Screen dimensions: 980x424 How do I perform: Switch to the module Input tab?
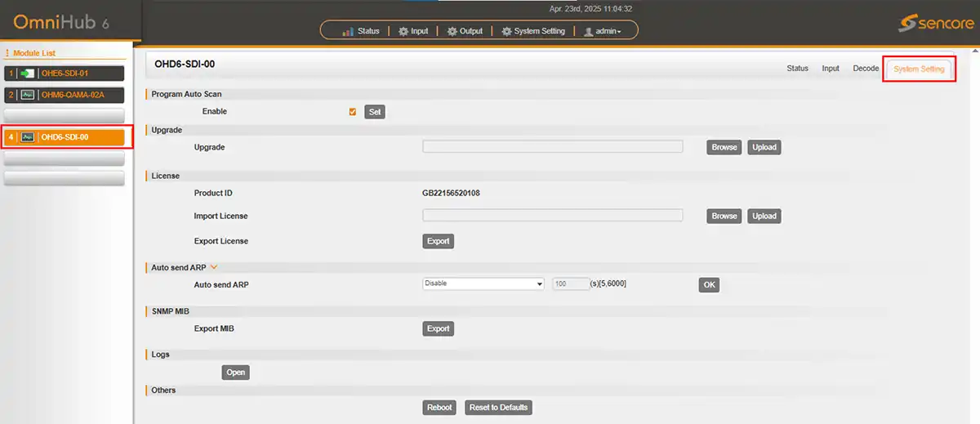[831, 69]
